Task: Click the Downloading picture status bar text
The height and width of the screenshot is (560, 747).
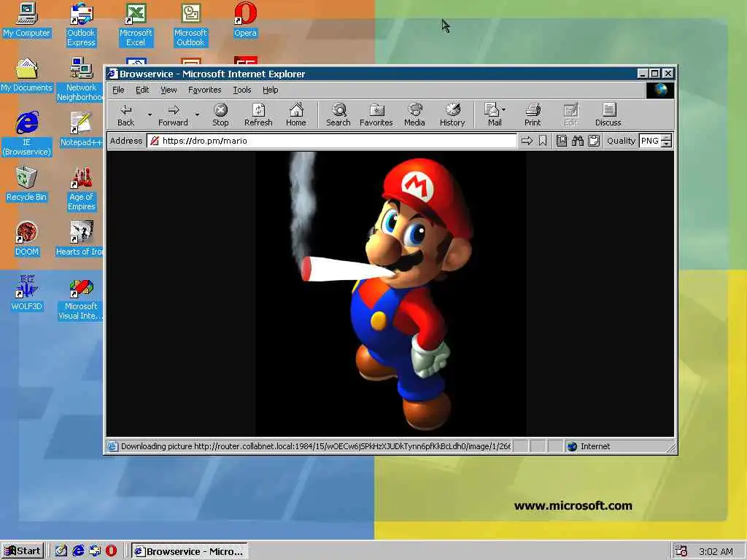Action: (315, 446)
